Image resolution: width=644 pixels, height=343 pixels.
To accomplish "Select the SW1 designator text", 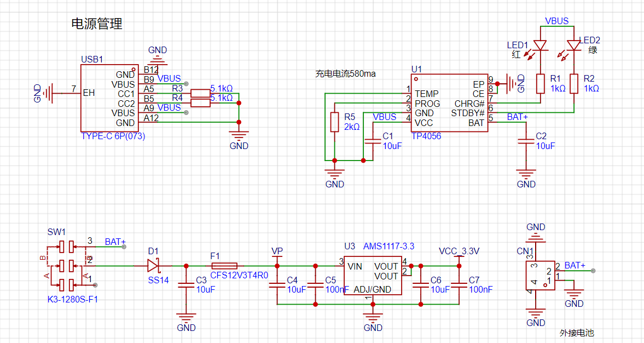I will pos(56,232).
